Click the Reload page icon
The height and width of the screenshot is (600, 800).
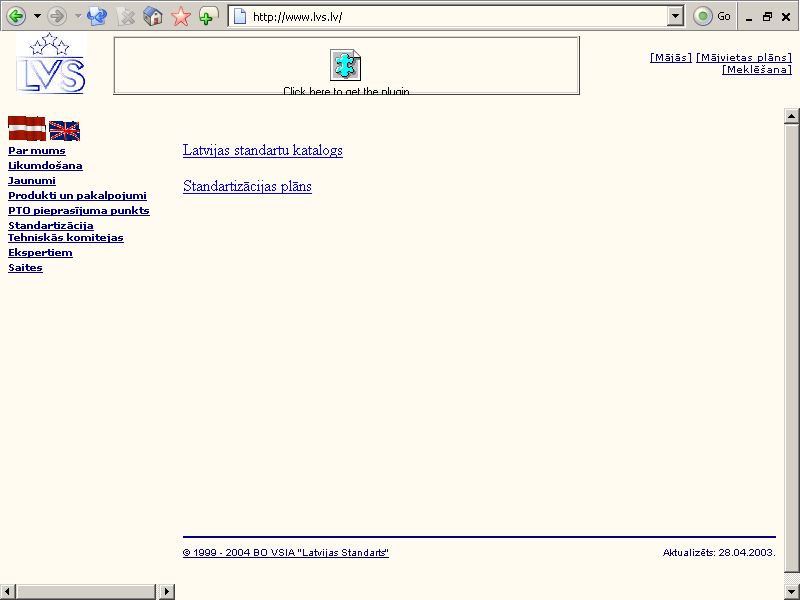(97, 16)
